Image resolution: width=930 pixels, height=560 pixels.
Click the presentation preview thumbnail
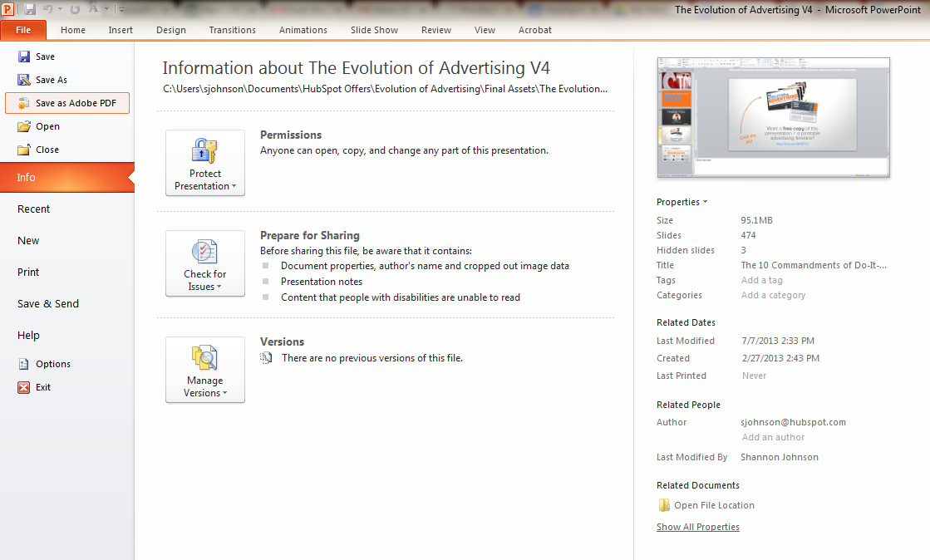pos(773,116)
